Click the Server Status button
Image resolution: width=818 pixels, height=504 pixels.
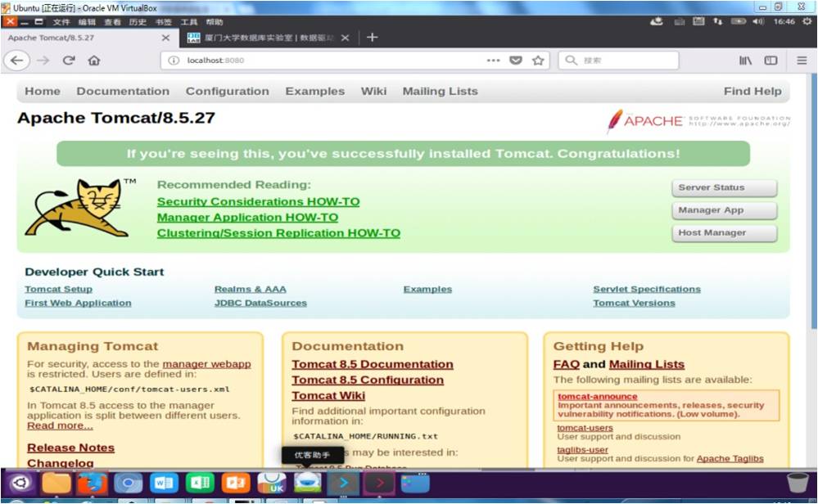(x=724, y=187)
